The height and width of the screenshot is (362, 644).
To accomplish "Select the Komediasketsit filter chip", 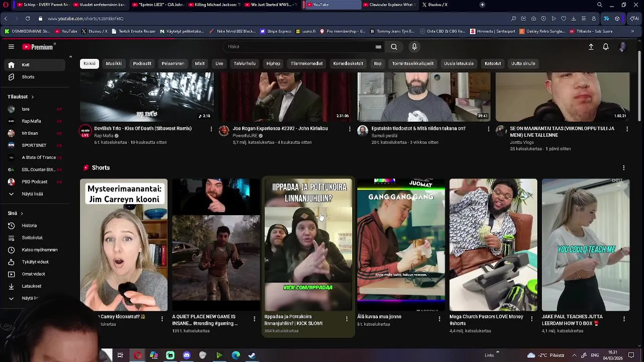I will [348, 64].
